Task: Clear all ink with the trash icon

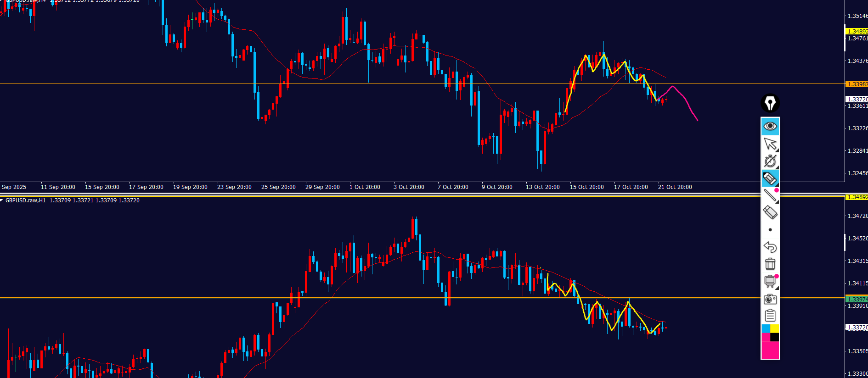Action: (770, 264)
